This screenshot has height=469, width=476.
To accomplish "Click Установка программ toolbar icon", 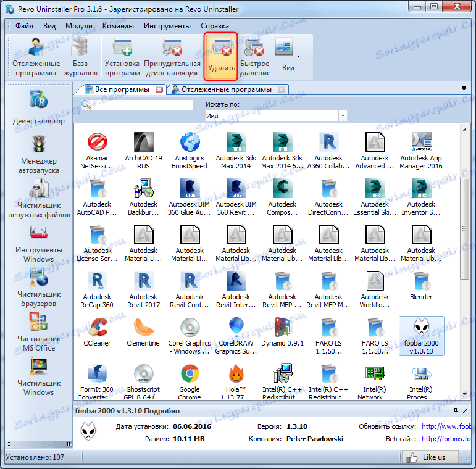I will [x=122, y=57].
